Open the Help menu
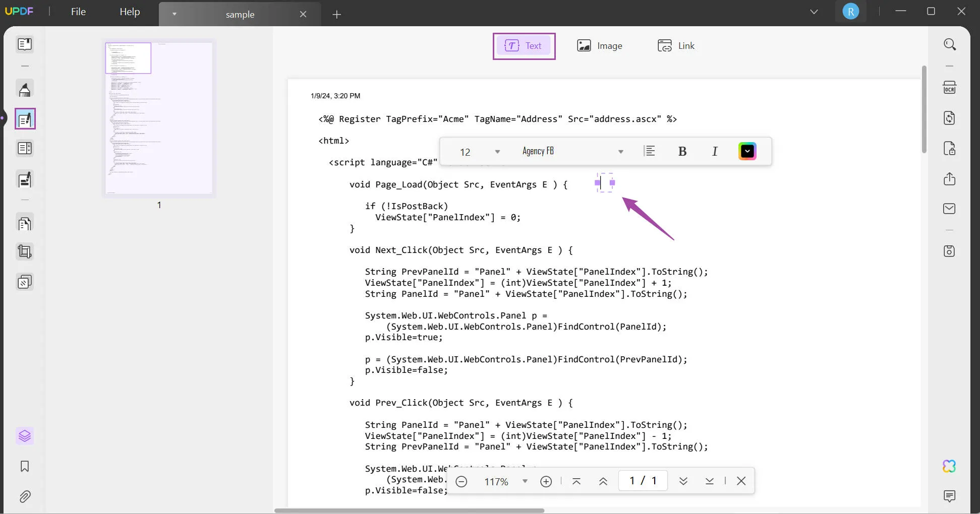 pyautogui.click(x=130, y=12)
